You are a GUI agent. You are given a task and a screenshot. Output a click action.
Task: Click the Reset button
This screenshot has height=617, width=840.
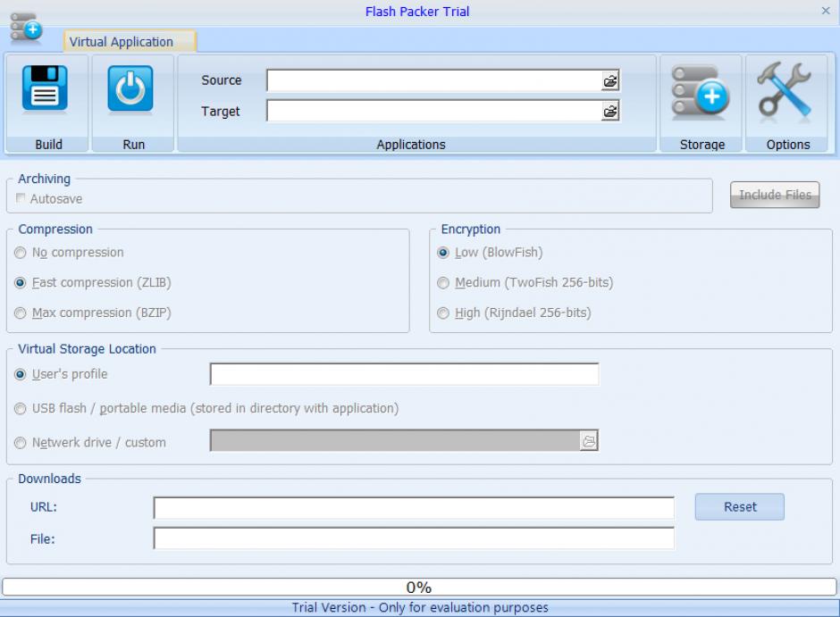(739, 507)
